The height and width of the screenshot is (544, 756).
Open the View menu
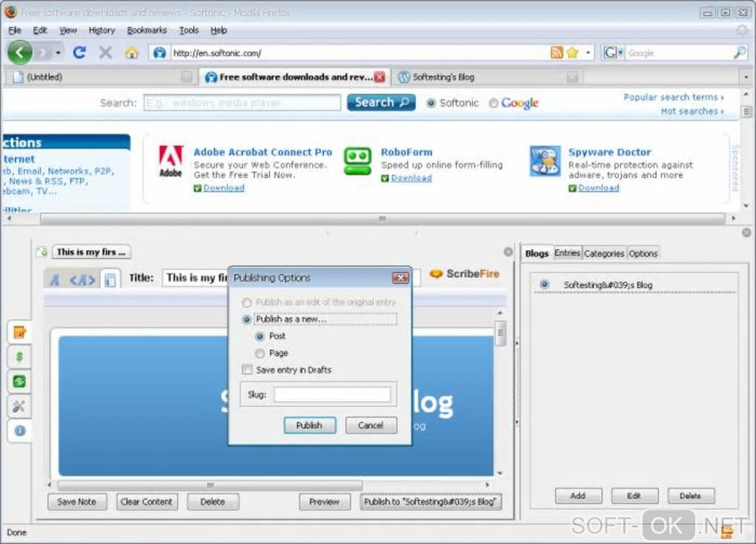click(68, 30)
